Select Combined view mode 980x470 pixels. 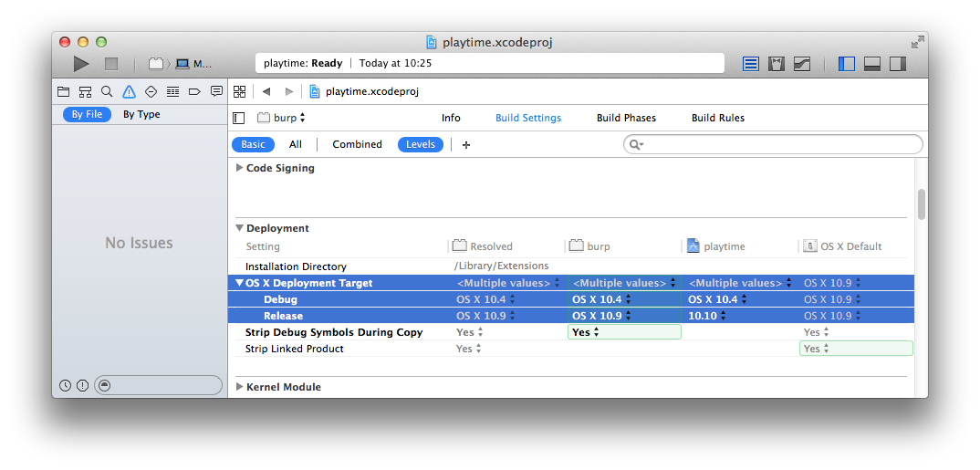tap(357, 144)
